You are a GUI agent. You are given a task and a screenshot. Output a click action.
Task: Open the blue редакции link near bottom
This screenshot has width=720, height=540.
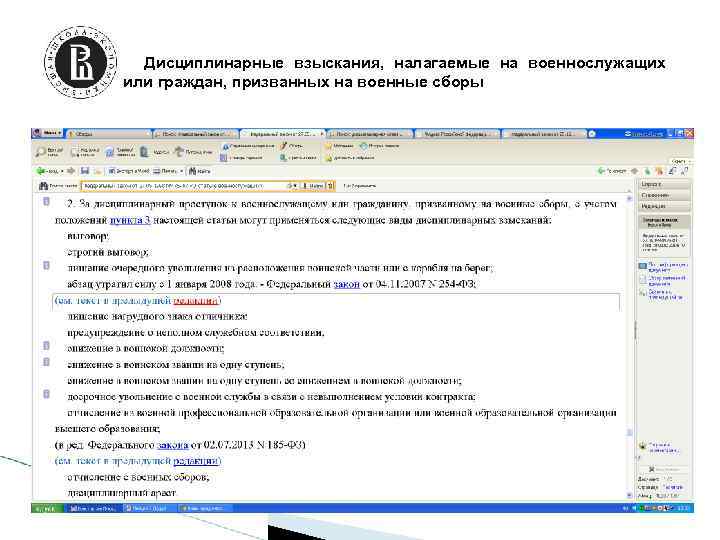click(196, 461)
